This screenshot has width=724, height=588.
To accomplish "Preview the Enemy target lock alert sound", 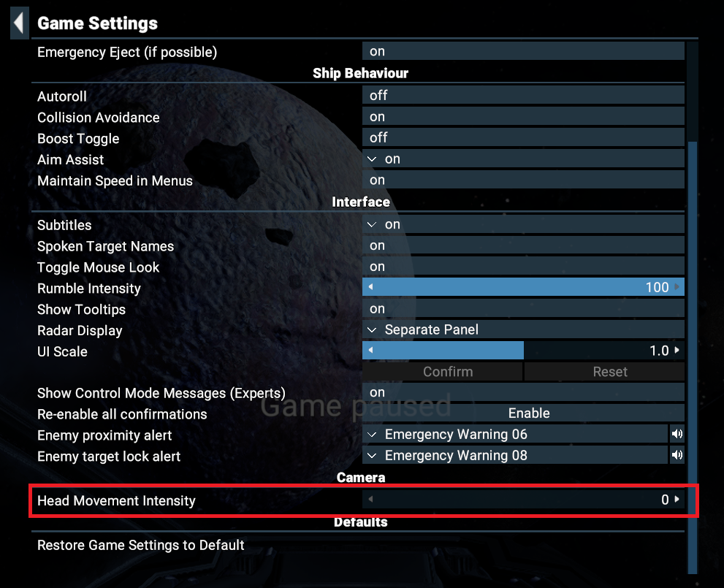I will click(x=677, y=455).
